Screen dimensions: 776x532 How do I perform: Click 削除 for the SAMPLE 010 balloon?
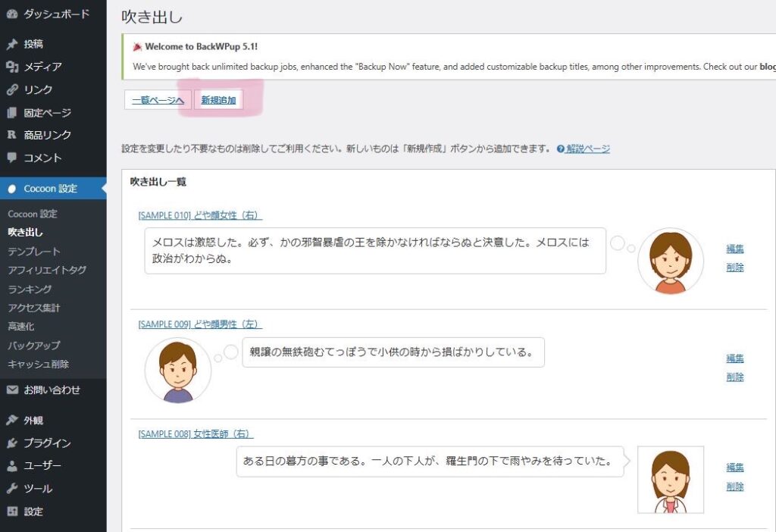735,268
